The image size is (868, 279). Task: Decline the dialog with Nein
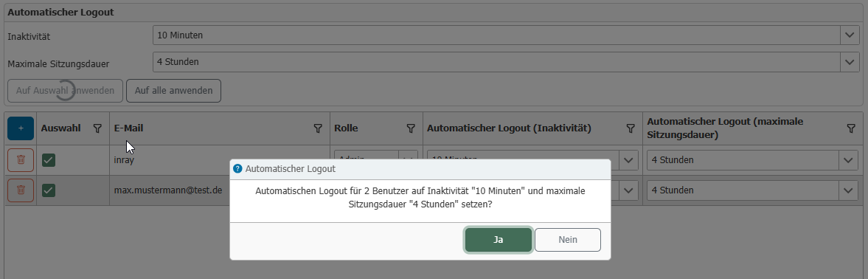(567, 240)
